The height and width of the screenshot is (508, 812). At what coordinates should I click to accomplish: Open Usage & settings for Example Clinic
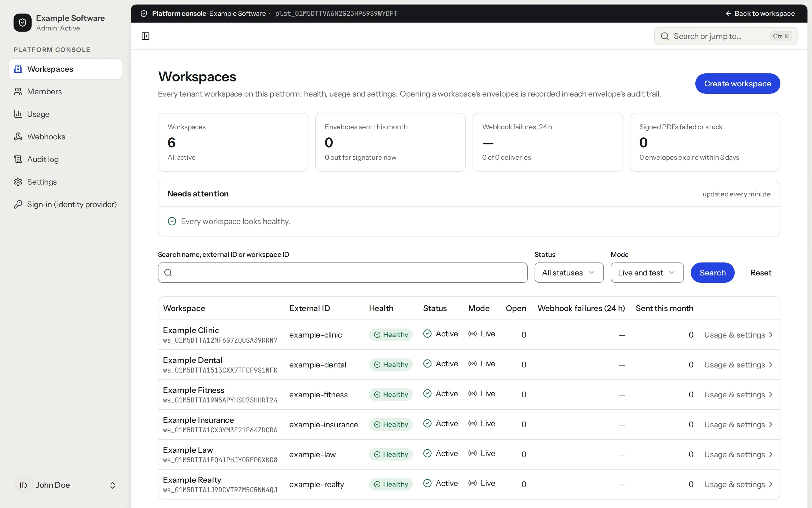coord(738,335)
